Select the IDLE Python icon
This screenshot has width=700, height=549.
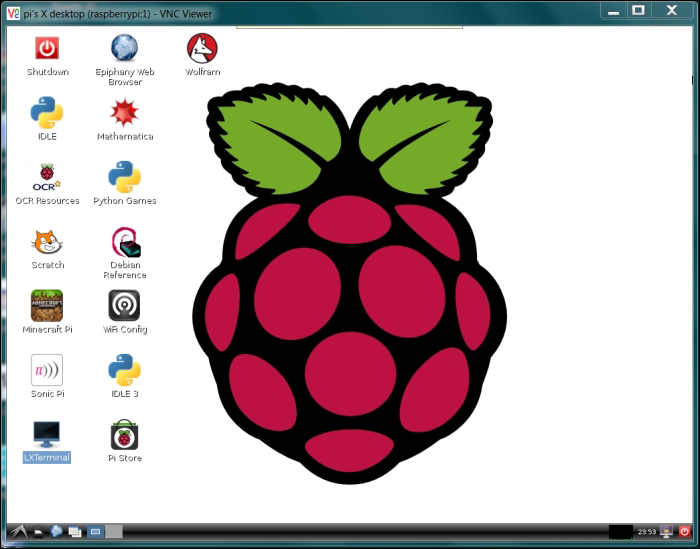[47, 112]
